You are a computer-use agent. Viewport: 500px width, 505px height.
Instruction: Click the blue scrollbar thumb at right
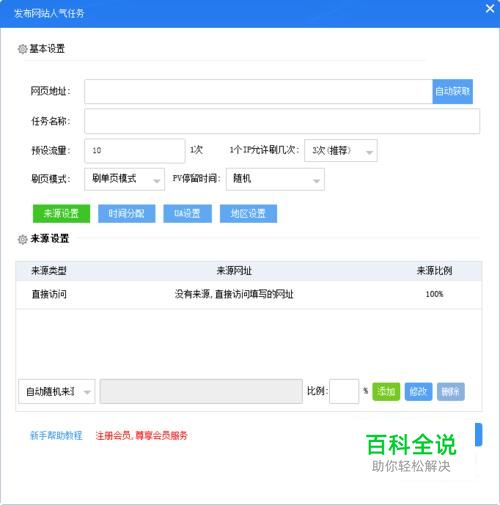pos(479,434)
